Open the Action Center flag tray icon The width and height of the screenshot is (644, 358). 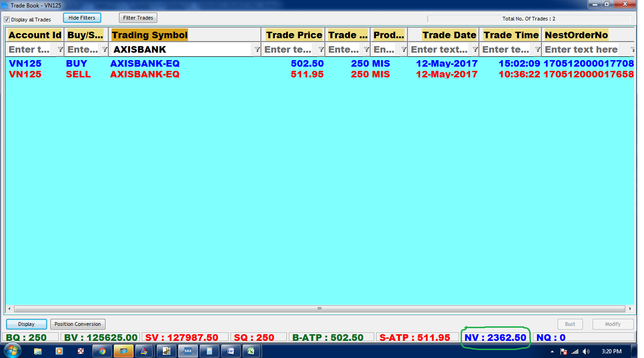(x=564, y=351)
